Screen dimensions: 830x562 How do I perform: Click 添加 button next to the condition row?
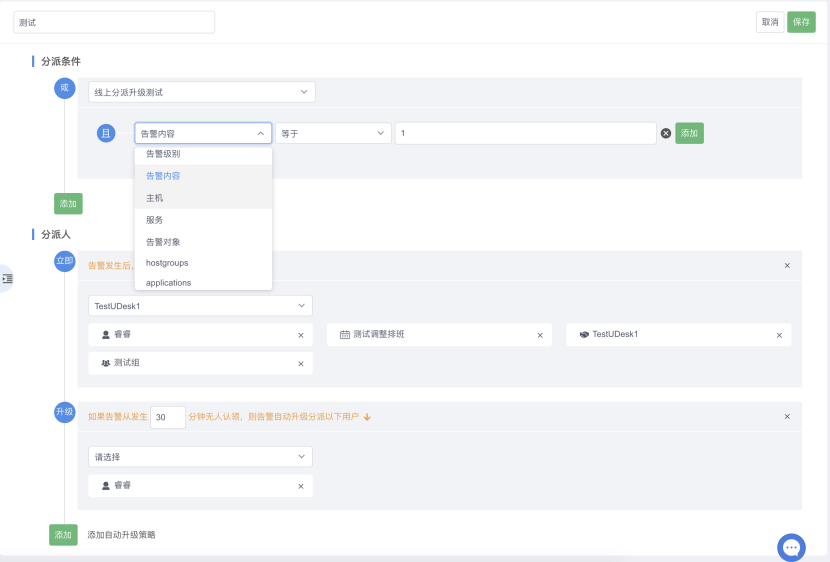click(x=689, y=133)
